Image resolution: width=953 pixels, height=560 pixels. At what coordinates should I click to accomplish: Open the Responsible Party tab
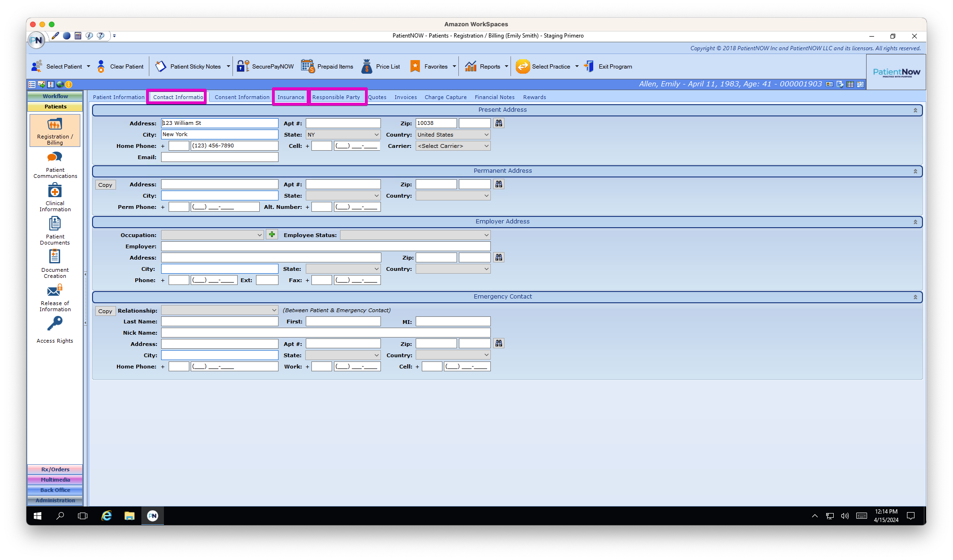[x=337, y=97]
